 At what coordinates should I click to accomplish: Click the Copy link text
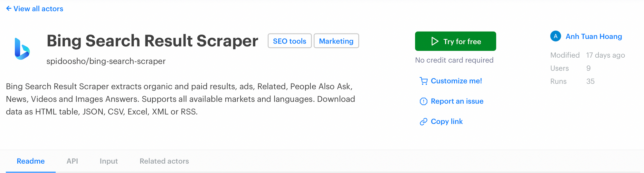coord(447,121)
